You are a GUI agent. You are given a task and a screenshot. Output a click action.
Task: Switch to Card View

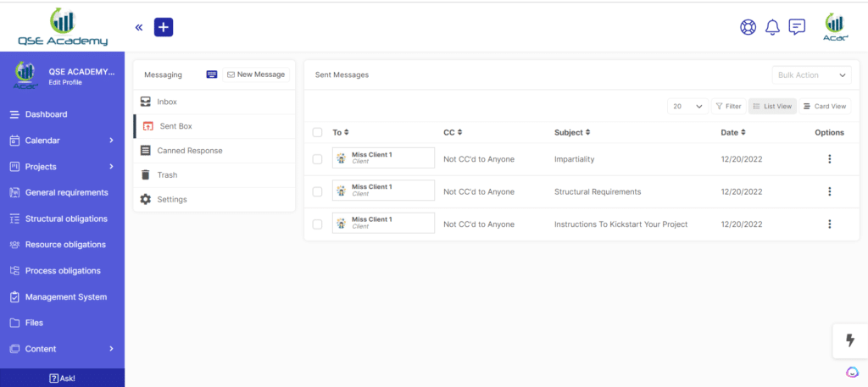825,106
